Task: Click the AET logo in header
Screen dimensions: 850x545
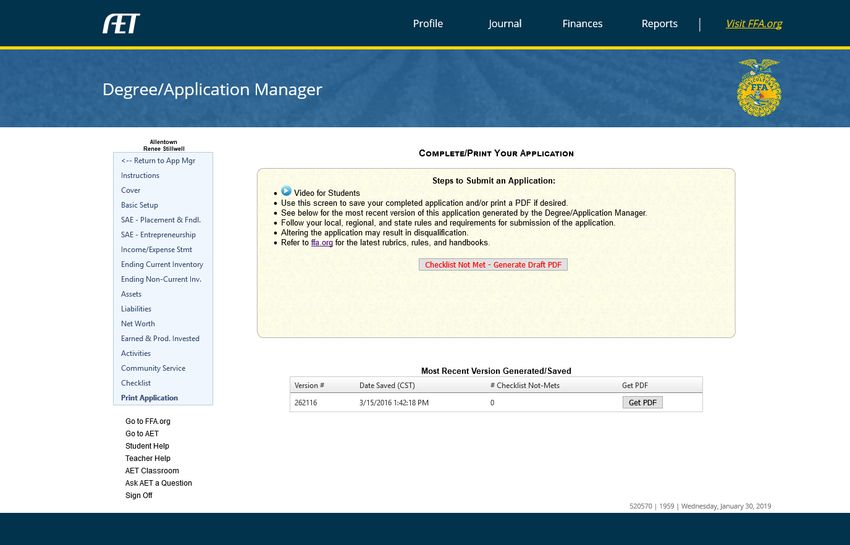Action: click(x=121, y=24)
